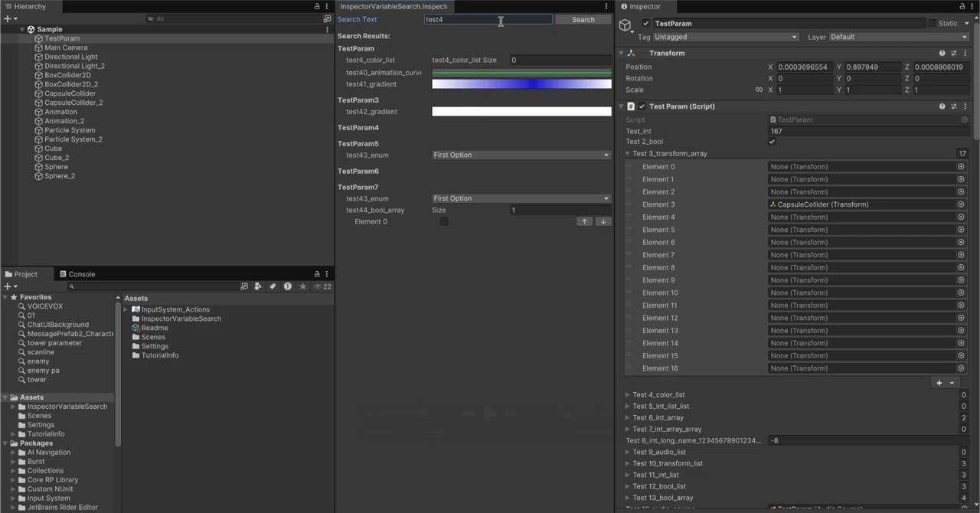Focus the Search Text input field

pyautogui.click(x=488, y=19)
